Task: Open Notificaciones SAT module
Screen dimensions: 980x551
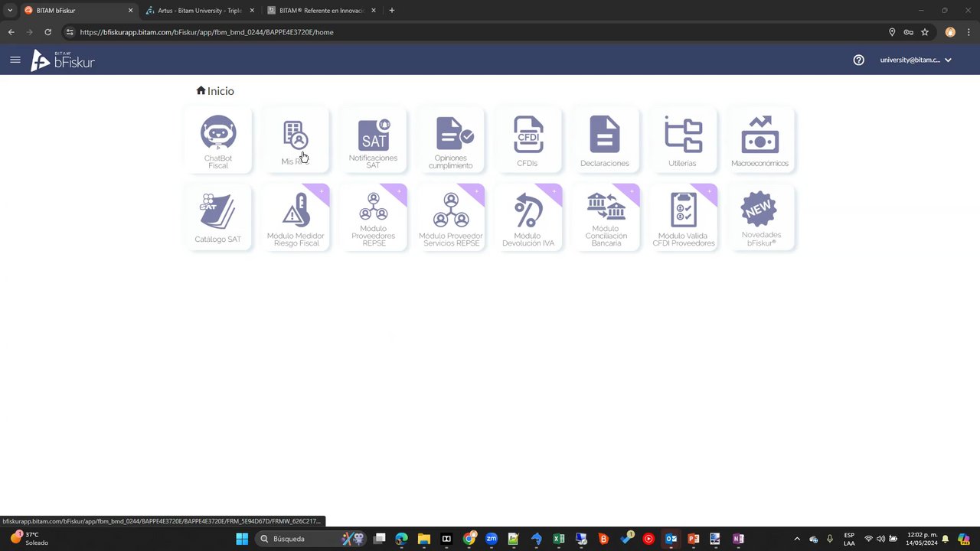Action: click(373, 141)
